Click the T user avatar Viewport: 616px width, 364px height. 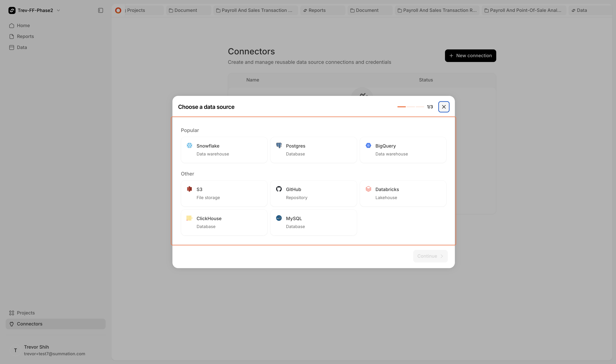point(15,350)
